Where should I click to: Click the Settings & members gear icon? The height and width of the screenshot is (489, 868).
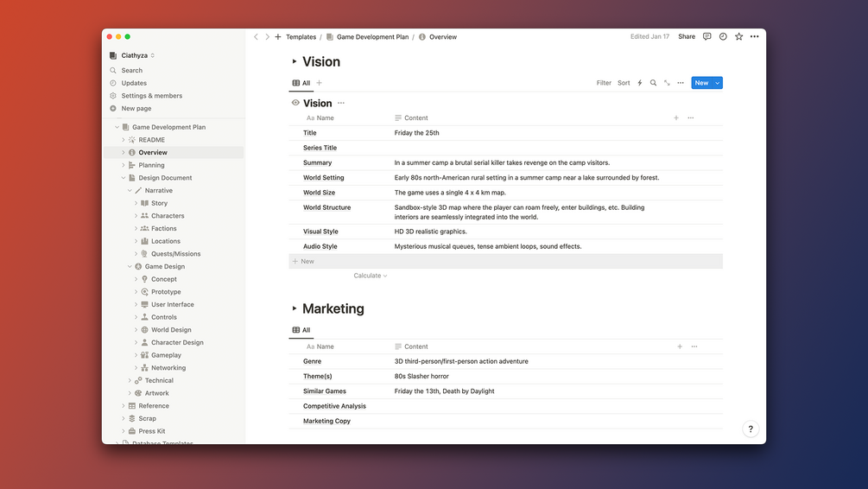coord(113,96)
